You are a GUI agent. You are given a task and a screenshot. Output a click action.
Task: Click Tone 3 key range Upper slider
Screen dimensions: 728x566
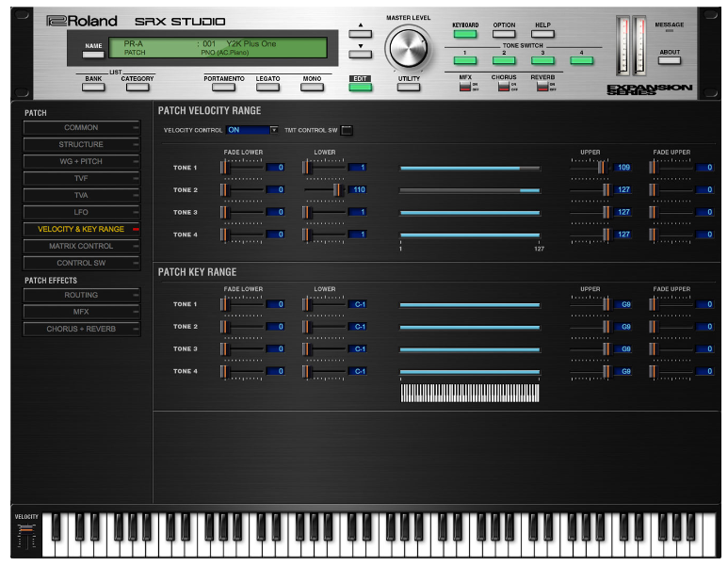(590, 349)
